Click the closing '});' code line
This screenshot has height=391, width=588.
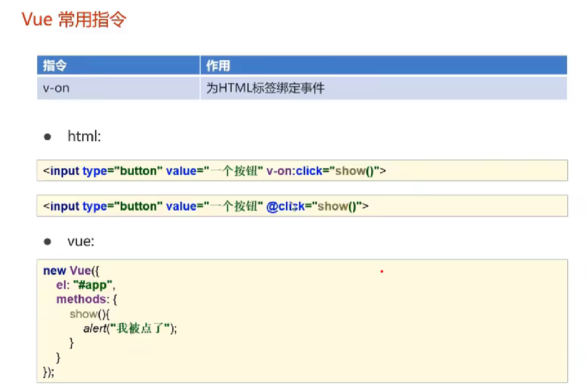point(49,372)
